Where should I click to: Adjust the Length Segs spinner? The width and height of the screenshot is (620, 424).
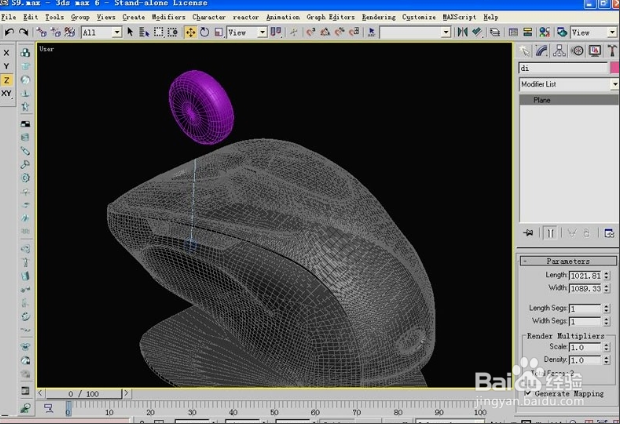(607, 309)
